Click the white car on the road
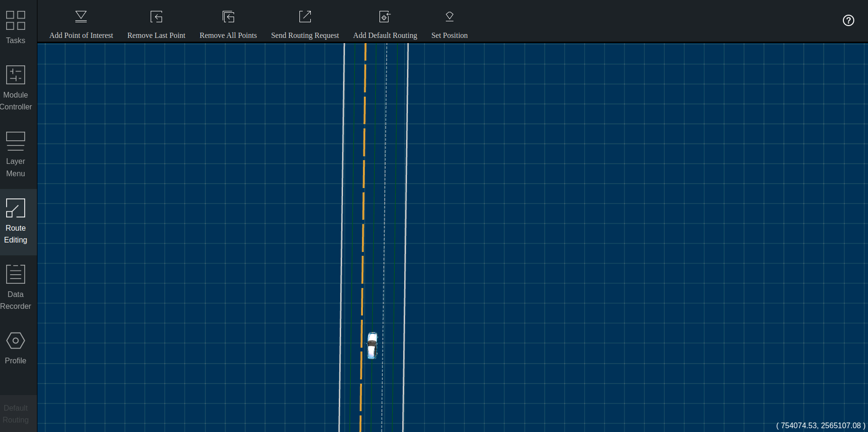The width and height of the screenshot is (868, 432). (x=372, y=345)
